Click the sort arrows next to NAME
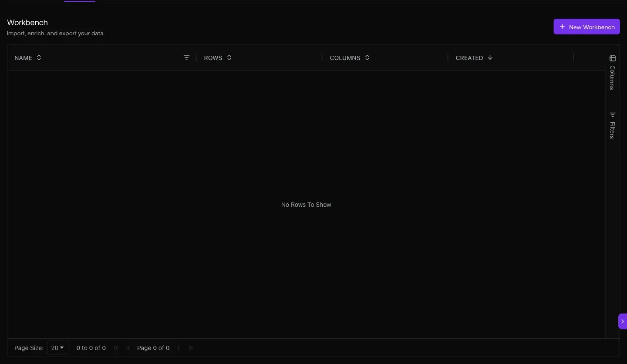Image resolution: width=627 pixels, height=364 pixels. 39,57
